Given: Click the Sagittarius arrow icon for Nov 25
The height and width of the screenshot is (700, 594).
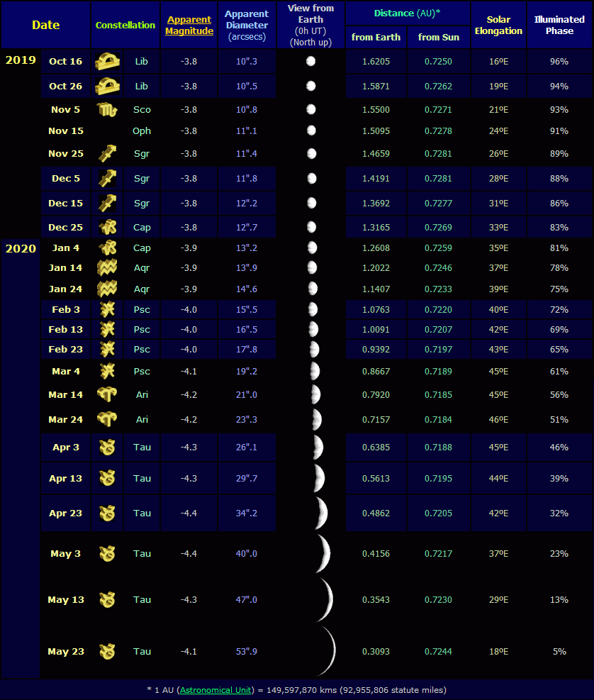Looking at the screenshot, I should [x=107, y=154].
